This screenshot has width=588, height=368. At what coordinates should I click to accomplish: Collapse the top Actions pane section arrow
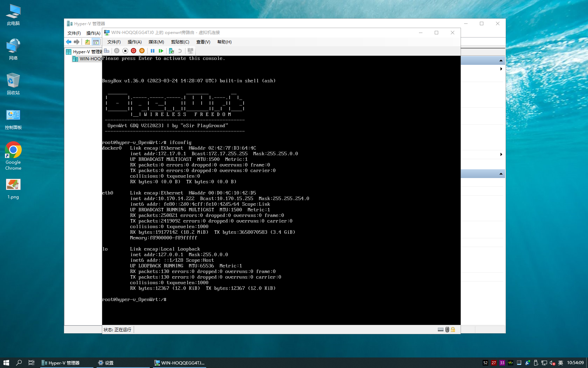(501, 61)
